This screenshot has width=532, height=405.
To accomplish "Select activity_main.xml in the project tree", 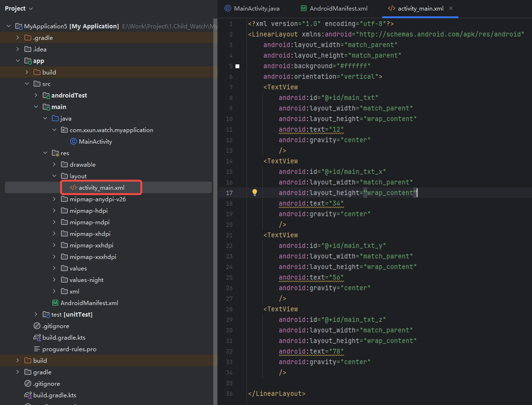I will (x=101, y=187).
